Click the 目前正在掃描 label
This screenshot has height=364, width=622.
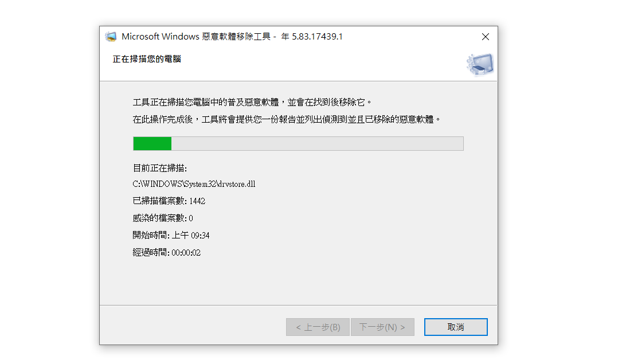coord(160,168)
